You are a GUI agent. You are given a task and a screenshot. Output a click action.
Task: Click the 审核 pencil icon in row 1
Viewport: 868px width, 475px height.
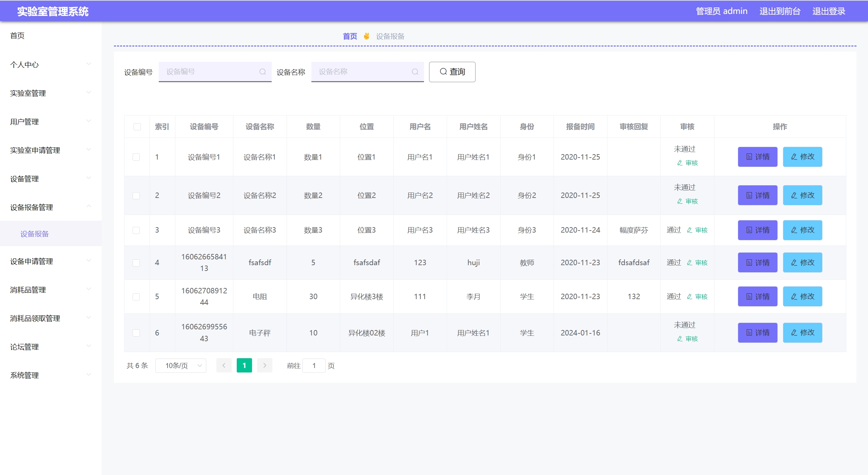point(680,163)
